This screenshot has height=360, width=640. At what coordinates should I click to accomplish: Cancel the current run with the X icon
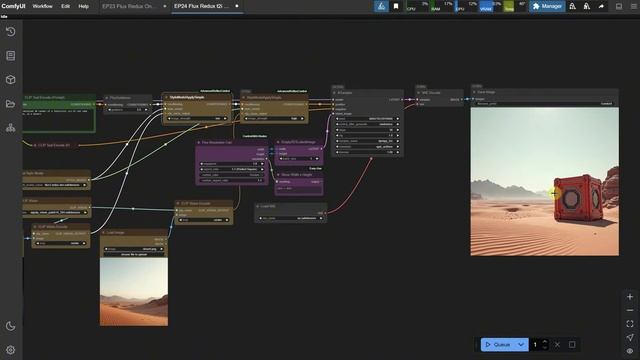pos(557,344)
